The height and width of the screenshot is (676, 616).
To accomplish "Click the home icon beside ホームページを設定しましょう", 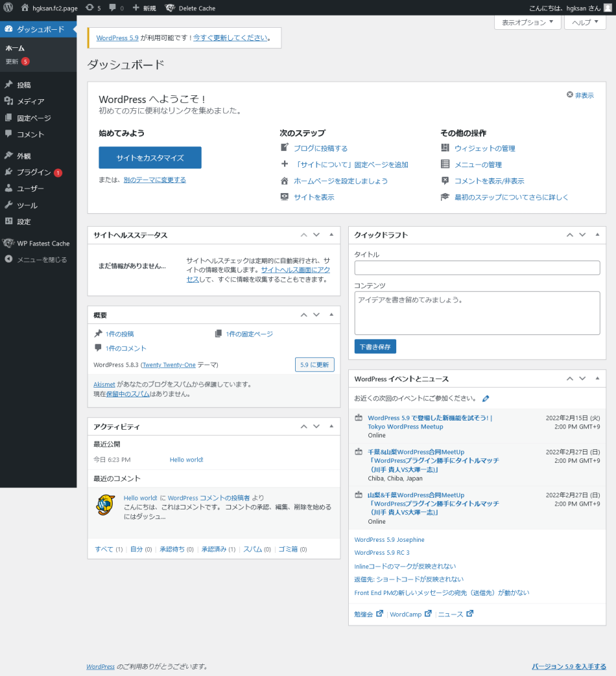I will click(284, 181).
